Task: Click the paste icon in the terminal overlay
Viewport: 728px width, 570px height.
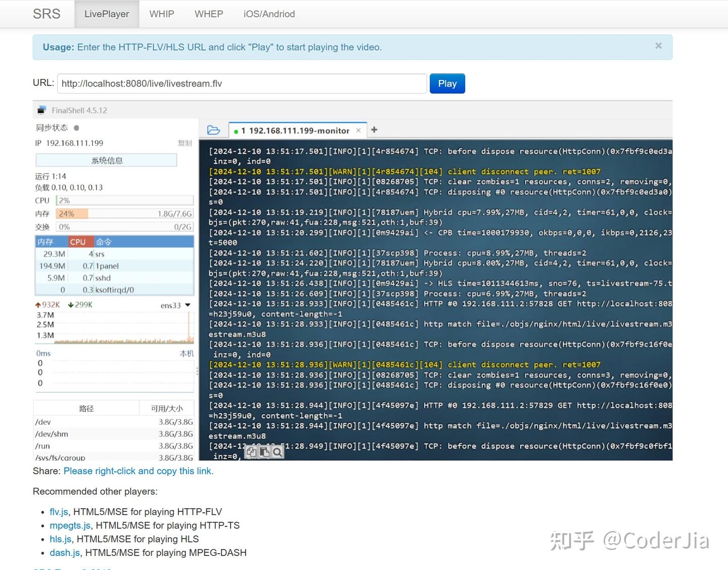Action: 264,452
